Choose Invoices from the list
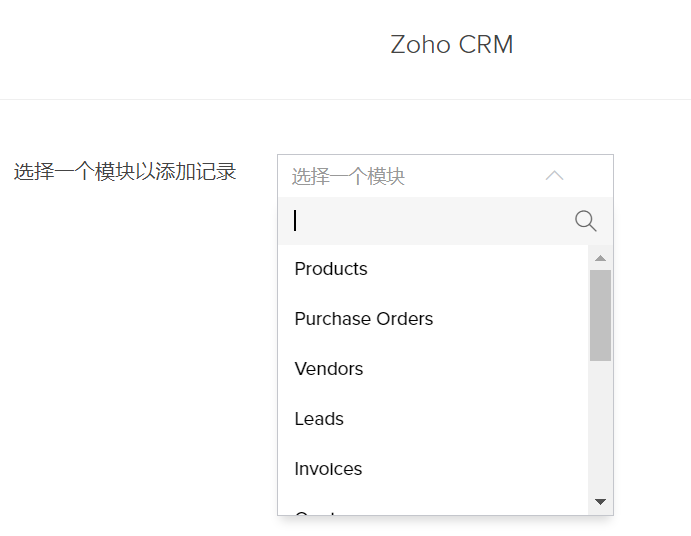This screenshot has width=691, height=536. 328,469
